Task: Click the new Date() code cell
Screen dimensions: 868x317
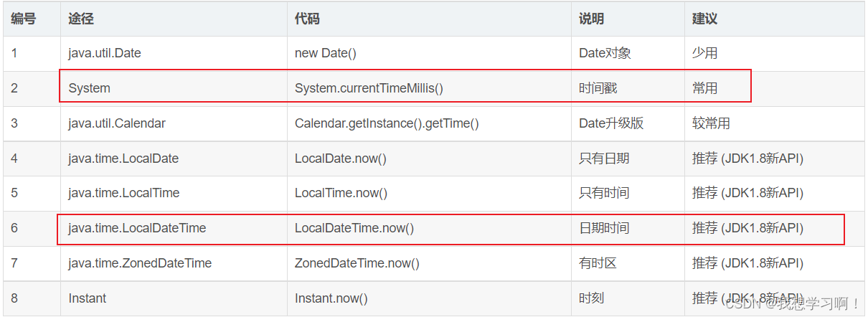Action: [x=325, y=53]
